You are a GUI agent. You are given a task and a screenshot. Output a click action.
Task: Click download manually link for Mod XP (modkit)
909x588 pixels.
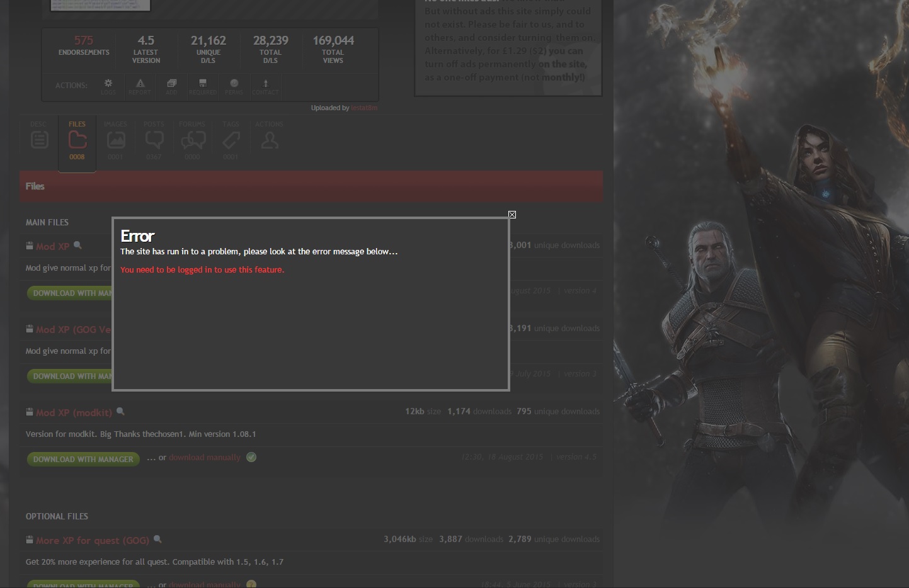(205, 458)
